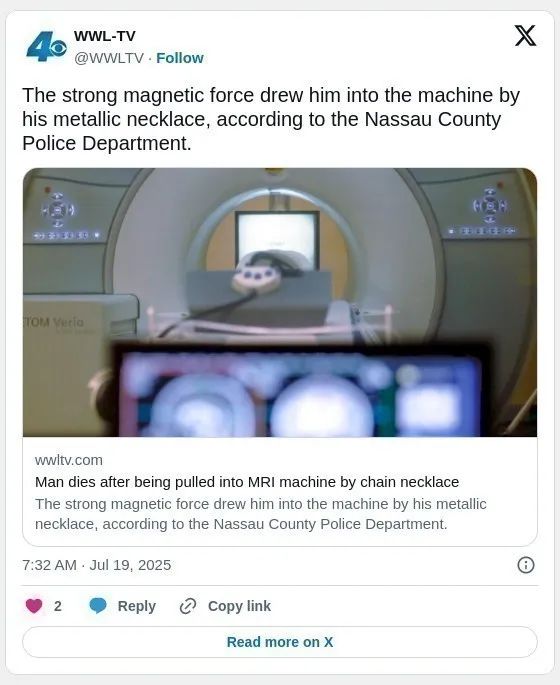Open the tweet info circle icon

click(x=525, y=565)
